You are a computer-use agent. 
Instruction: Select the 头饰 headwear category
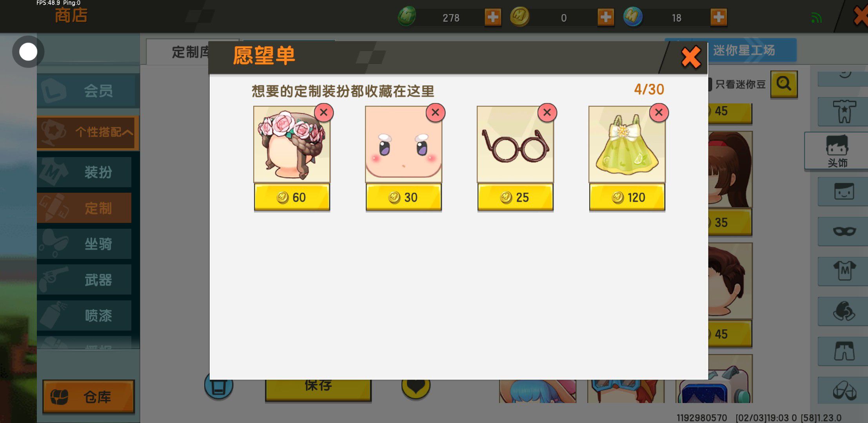click(837, 151)
